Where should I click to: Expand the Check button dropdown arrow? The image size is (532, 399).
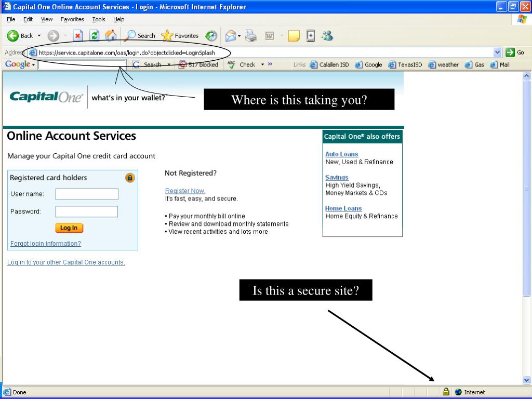point(262,64)
